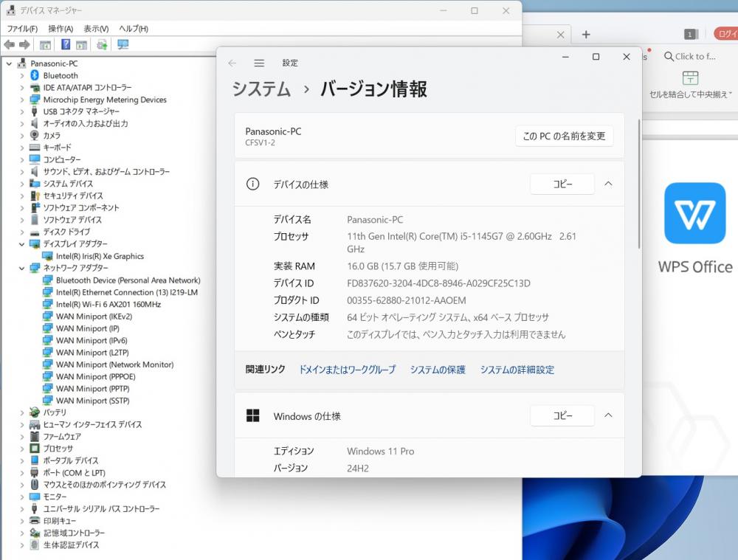
Task: Click the Bluetooth device category icon
Action: 35,75
